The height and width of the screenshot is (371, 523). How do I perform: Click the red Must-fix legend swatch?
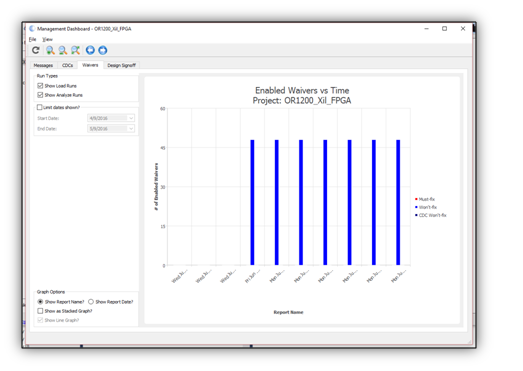click(x=416, y=199)
